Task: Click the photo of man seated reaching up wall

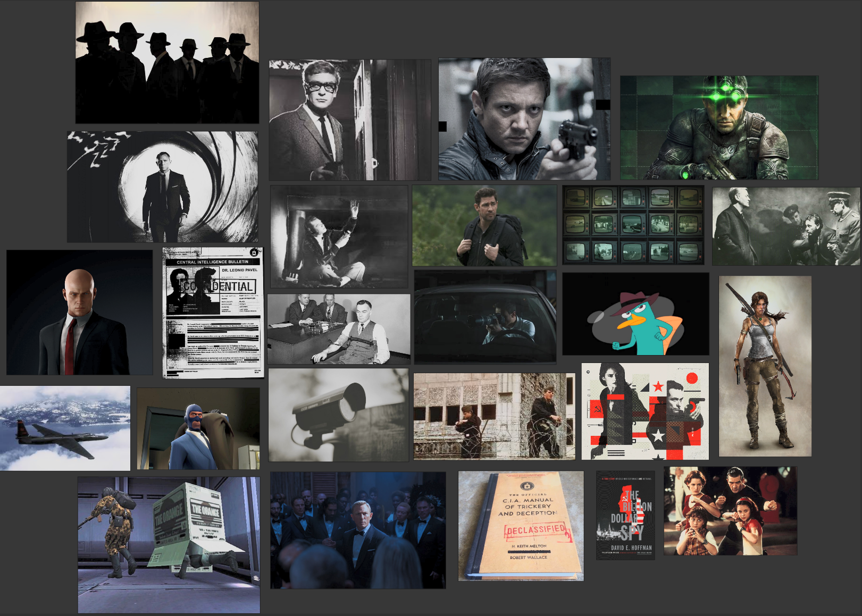Action: point(339,237)
